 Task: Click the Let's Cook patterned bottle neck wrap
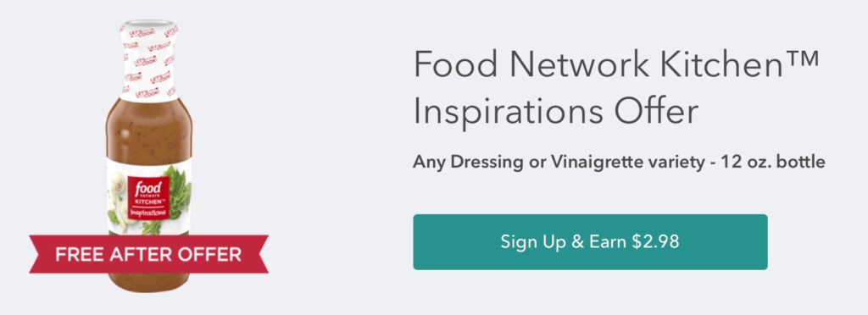pyautogui.click(x=148, y=61)
